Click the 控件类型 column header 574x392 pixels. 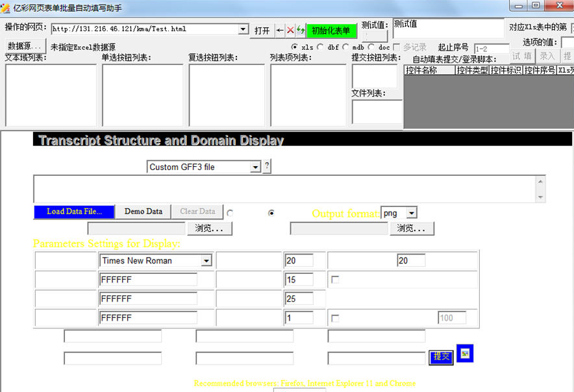pos(472,70)
